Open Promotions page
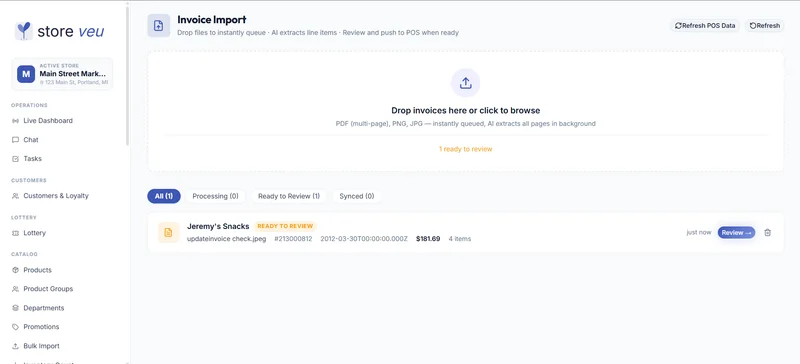This screenshot has width=800, height=364. tap(41, 327)
